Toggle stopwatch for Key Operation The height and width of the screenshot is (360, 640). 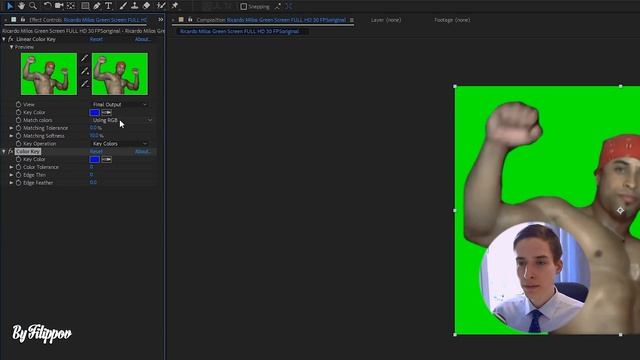click(18, 144)
